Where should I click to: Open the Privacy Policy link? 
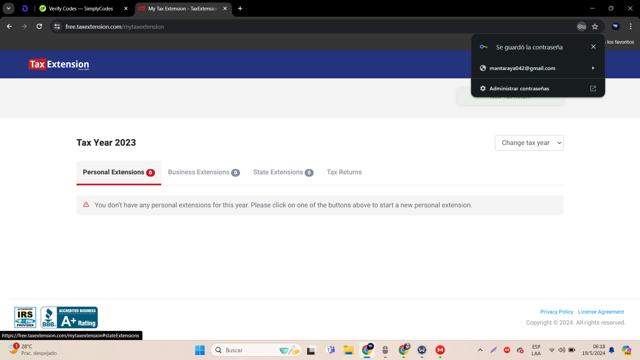(556, 312)
